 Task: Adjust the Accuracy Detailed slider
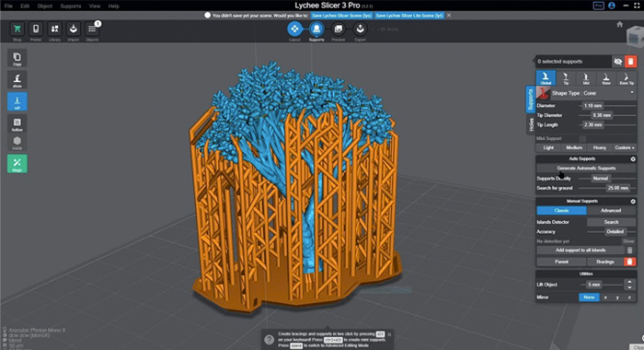611,231
